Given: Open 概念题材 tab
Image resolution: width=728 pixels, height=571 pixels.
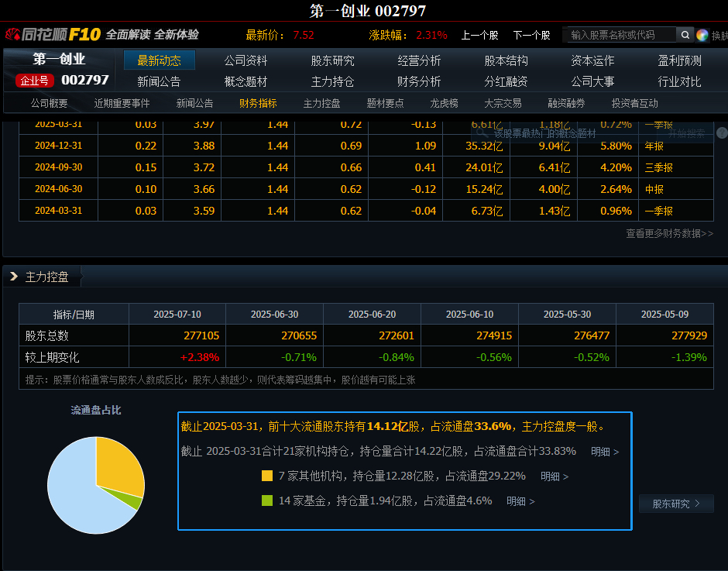Looking at the screenshot, I should (246, 82).
